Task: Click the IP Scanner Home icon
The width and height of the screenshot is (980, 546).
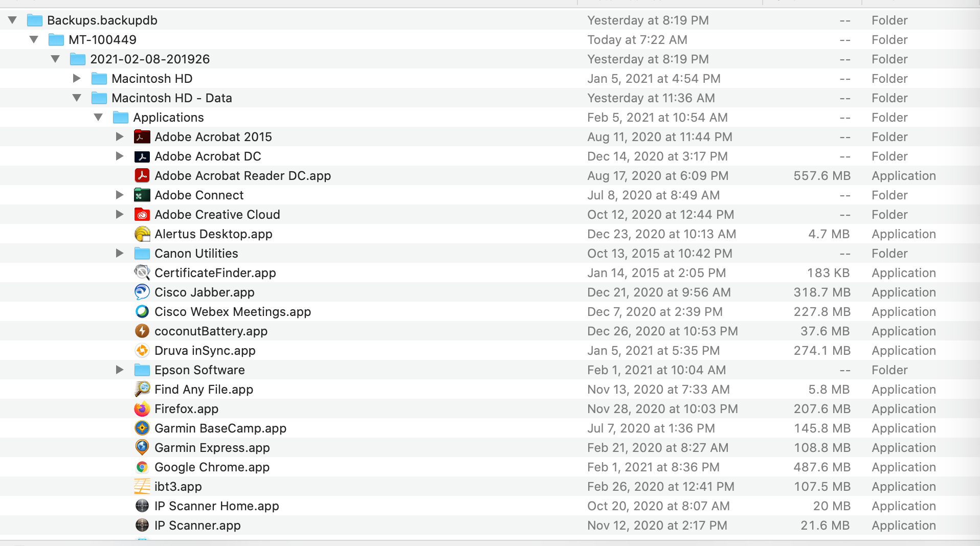Action: point(142,506)
